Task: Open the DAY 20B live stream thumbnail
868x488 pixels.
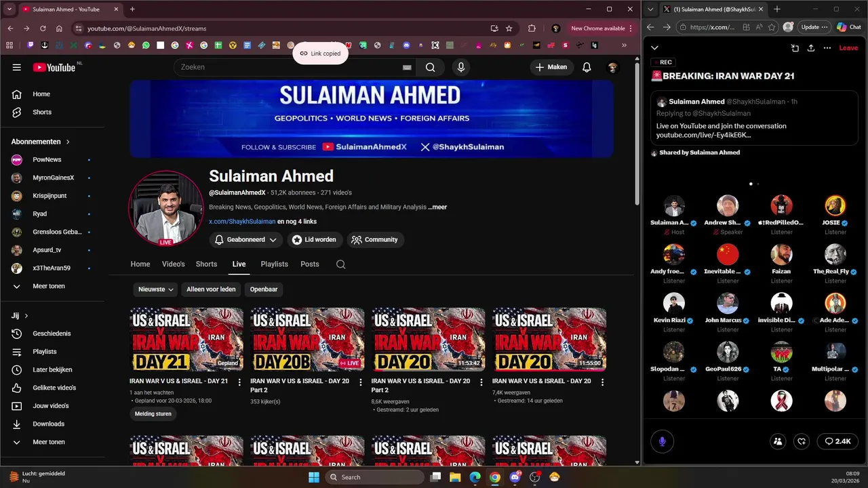Action: (307, 340)
